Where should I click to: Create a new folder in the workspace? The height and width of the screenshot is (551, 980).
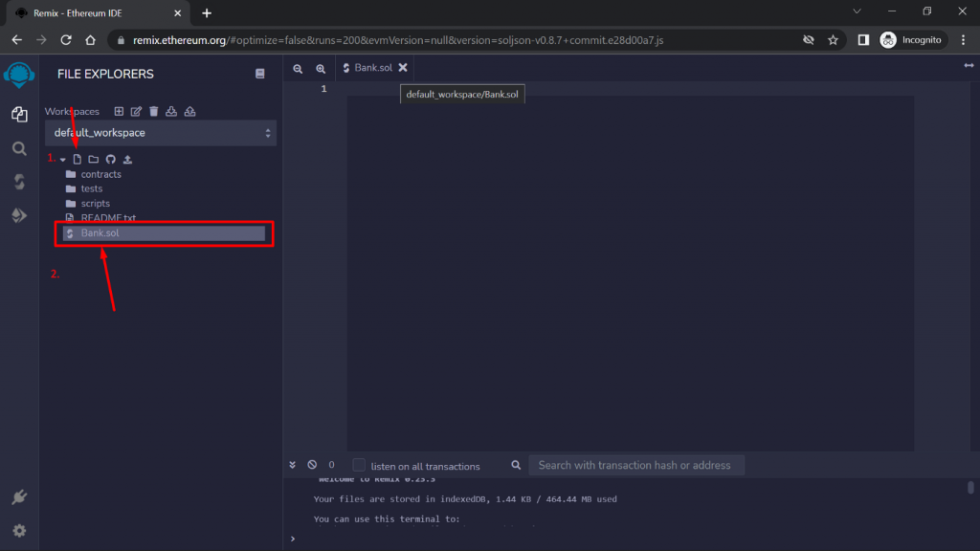[x=92, y=159]
